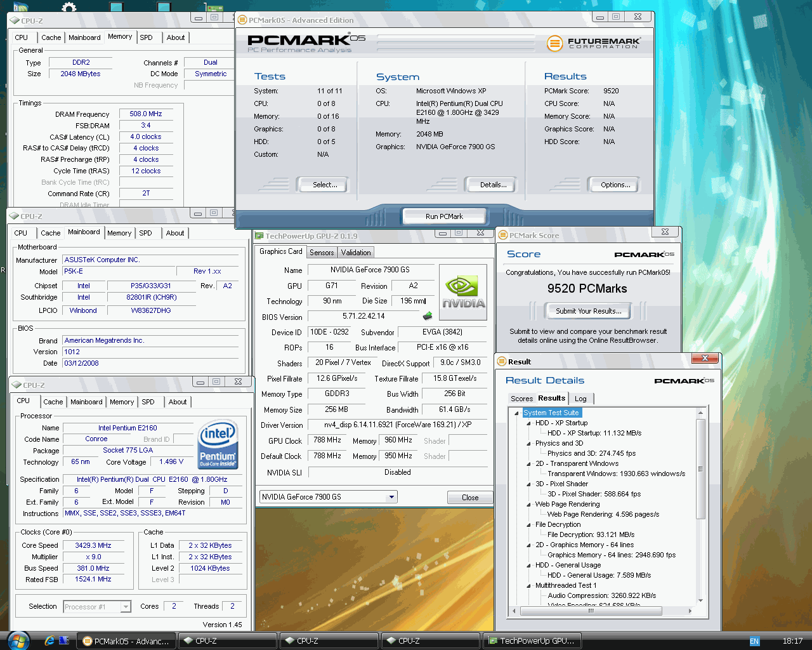The width and height of the screenshot is (812, 650).
Task: Open the Windows Start orb
Action: 17,640
